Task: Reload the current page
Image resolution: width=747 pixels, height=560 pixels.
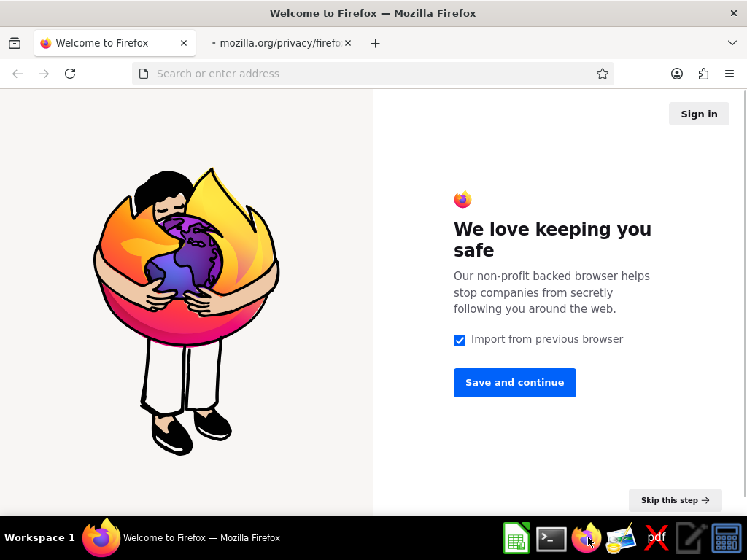Action: [x=70, y=74]
